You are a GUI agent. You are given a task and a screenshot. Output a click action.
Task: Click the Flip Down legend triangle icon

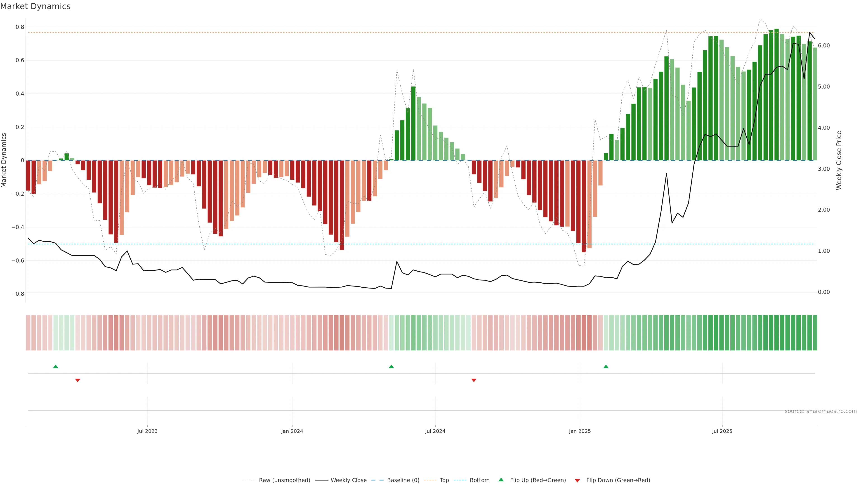point(577,481)
